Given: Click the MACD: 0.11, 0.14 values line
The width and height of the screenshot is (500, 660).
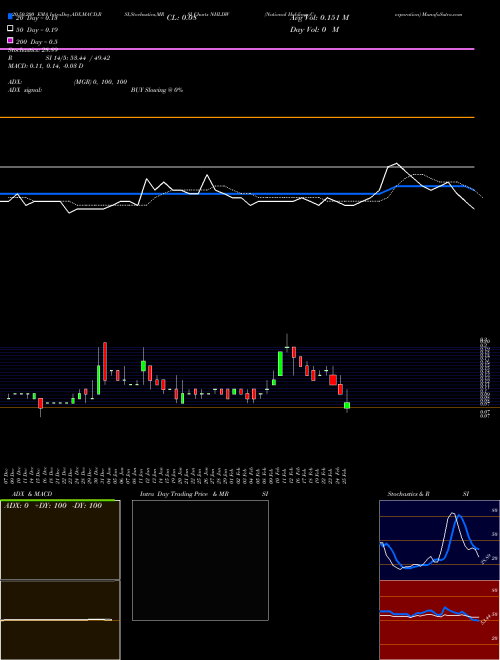Looking at the screenshot, I should tap(45, 66).
